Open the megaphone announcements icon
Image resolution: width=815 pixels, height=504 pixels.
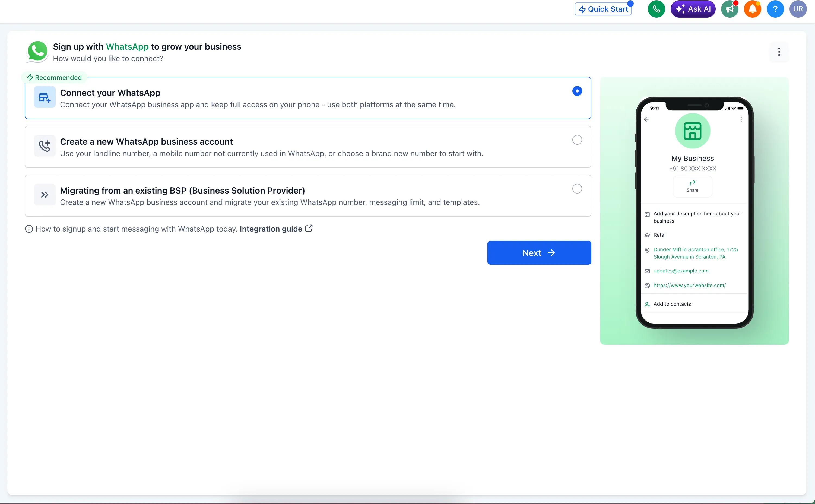pyautogui.click(x=729, y=9)
